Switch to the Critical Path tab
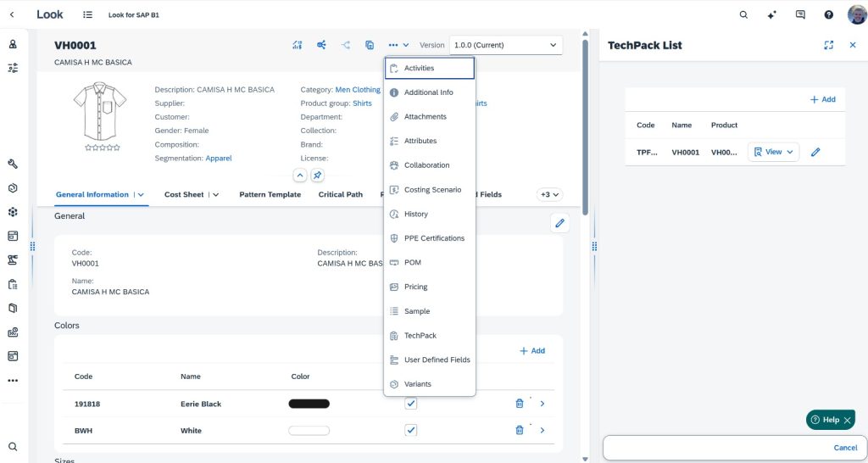The height and width of the screenshot is (463, 868). click(340, 194)
